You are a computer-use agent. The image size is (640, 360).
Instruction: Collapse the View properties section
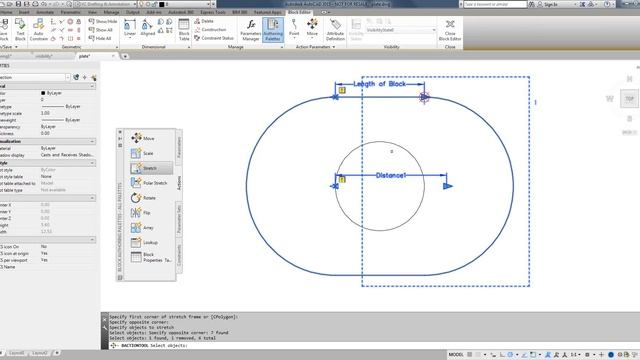(92, 198)
